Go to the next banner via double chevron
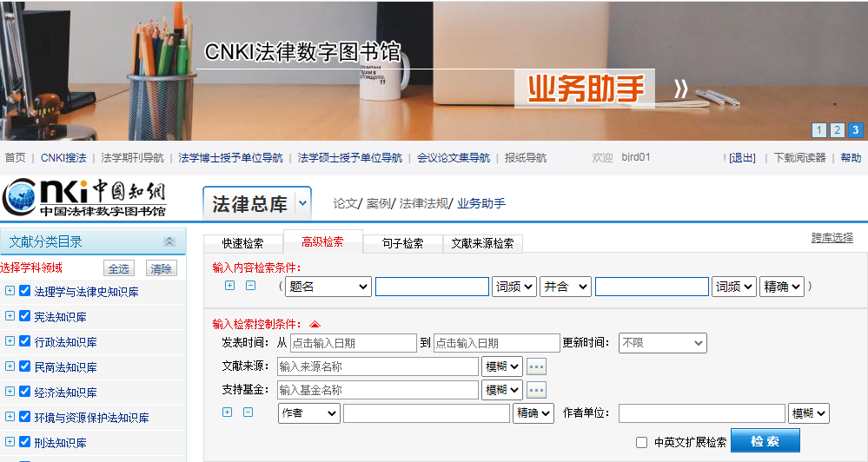 coord(681,89)
